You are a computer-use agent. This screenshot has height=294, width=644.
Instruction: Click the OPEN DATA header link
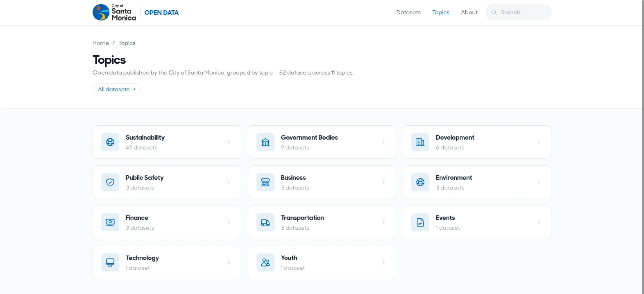click(x=161, y=13)
